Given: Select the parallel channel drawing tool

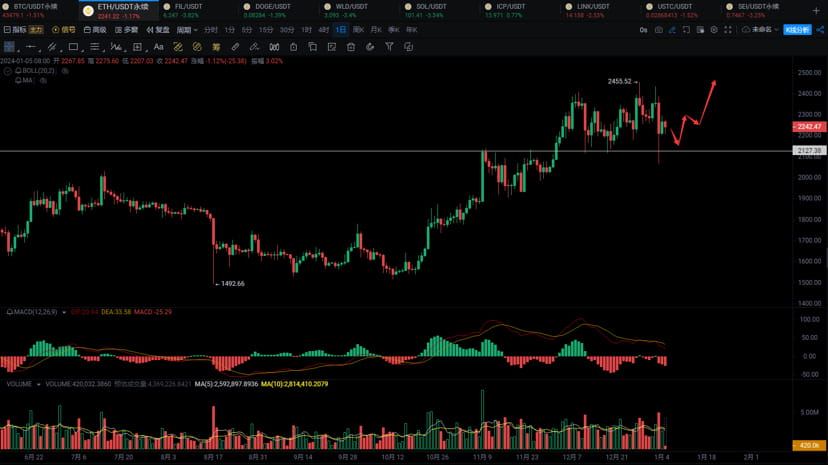Looking at the screenshot, I should point(52,47).
